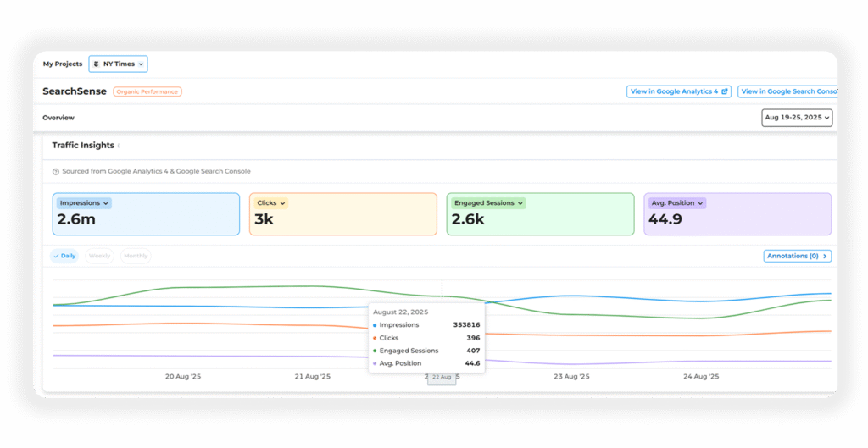Open the NY Times project dropdown

pos(118,64)
